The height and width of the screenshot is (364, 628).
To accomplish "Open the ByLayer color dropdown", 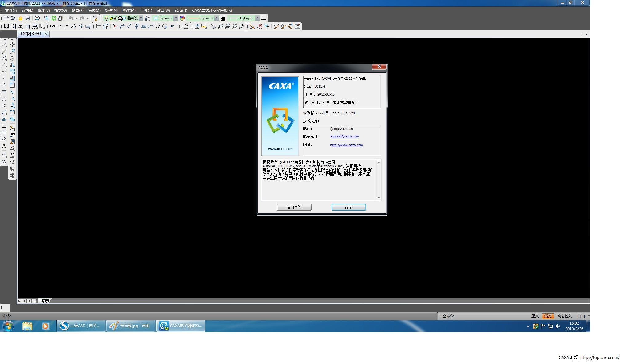I will 176,18.
